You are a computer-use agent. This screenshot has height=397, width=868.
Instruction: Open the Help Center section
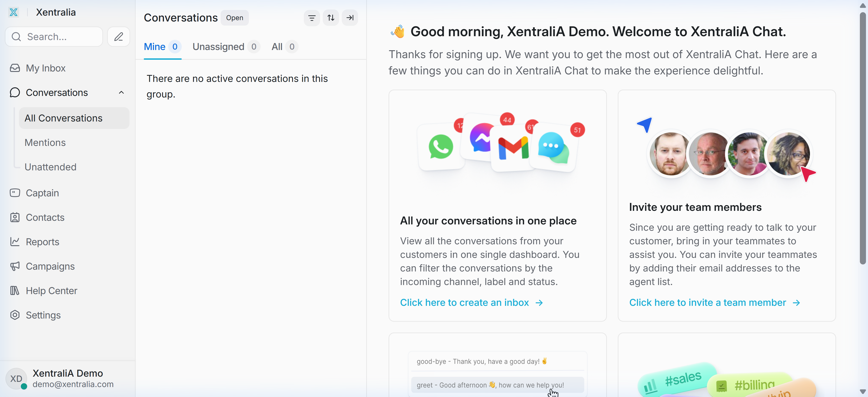51,290
